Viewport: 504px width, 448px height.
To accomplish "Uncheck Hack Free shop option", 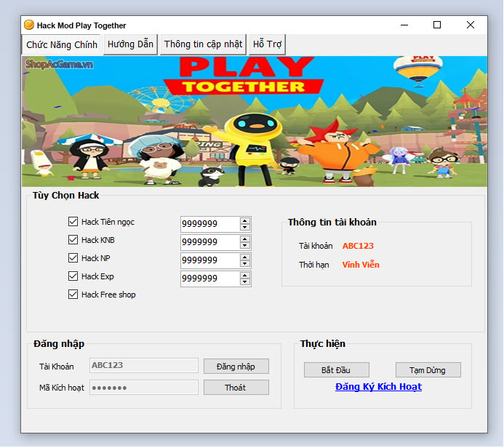I will click(73, 295).
